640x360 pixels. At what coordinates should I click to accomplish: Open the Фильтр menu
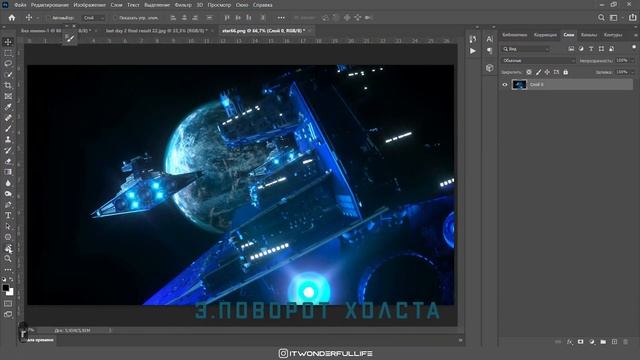coord(183,5)
